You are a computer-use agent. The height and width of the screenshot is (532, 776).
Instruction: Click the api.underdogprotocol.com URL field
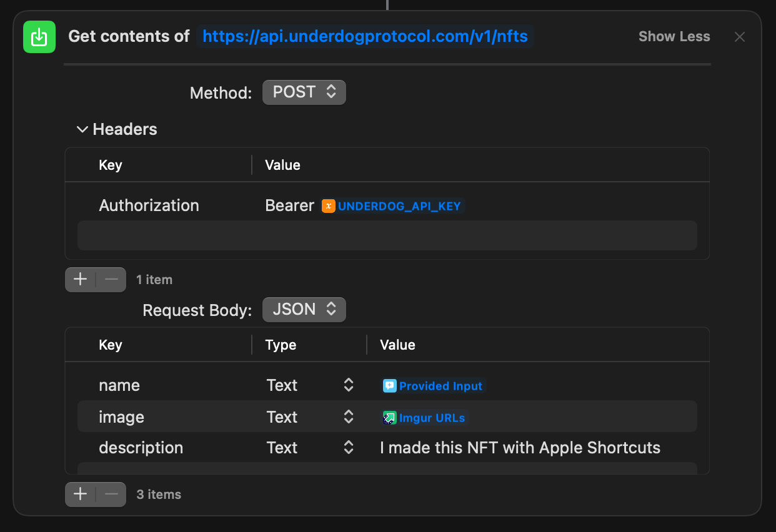(x=366, y=37)
